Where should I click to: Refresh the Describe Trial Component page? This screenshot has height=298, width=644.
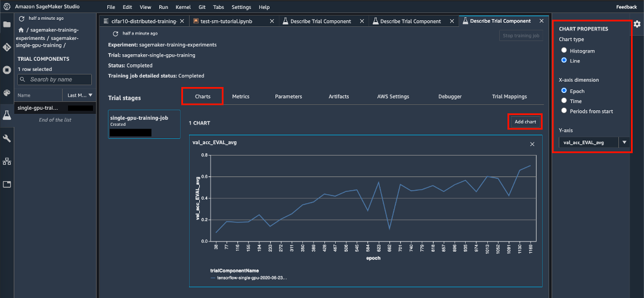[x=116, y=33]
